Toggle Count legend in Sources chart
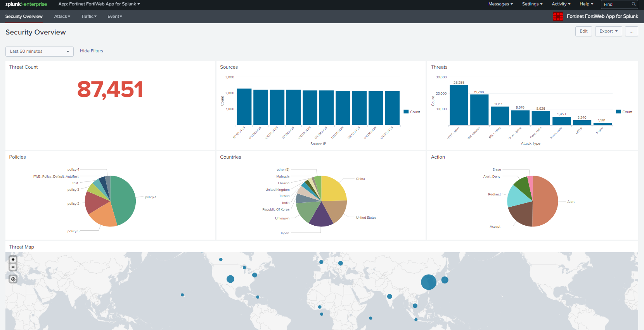Image resolution: width=644 pixels, height=330 pixels. [x=412, y=112]
